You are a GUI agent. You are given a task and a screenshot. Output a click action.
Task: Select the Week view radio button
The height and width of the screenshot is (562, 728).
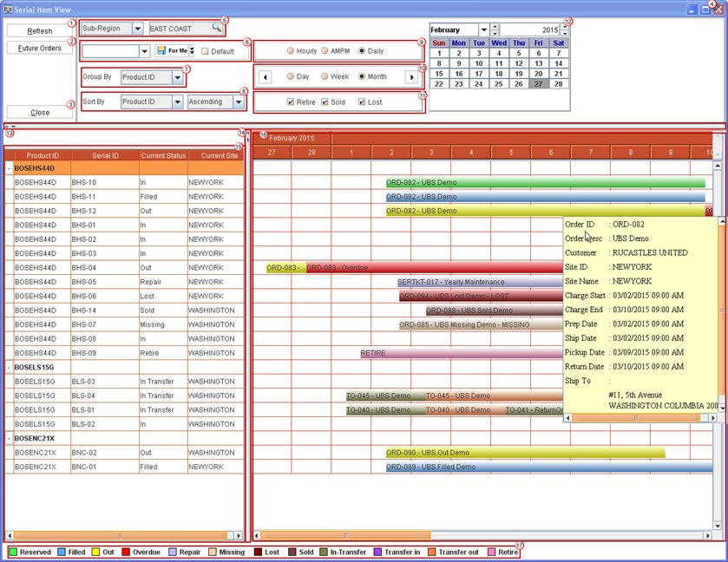click(x=325, y=76)
